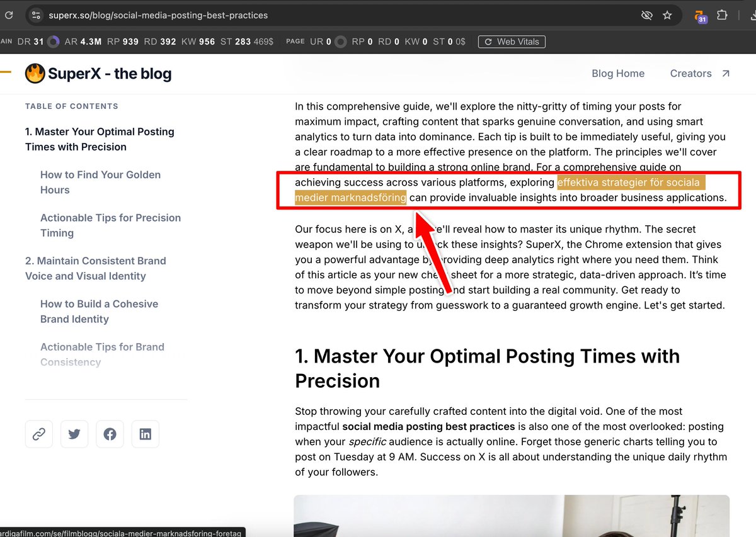Open the site permissions control in address bar
Screen dimensions: 756x537
[35, 14]
